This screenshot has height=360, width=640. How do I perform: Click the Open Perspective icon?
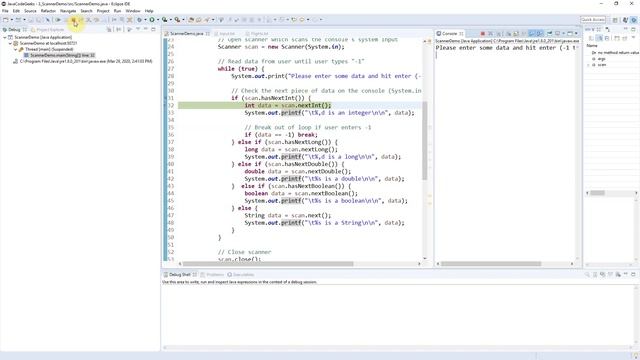coord(615,20)
